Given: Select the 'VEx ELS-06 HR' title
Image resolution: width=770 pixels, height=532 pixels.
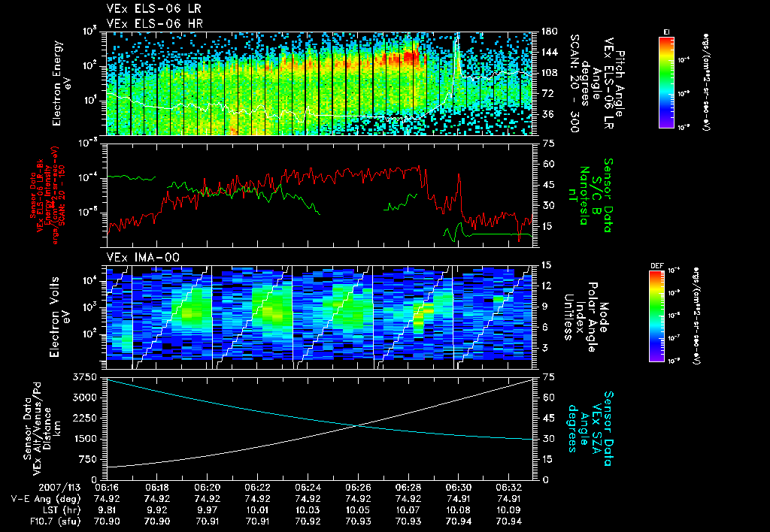Looking at the screenshot, I should (155, 23).
